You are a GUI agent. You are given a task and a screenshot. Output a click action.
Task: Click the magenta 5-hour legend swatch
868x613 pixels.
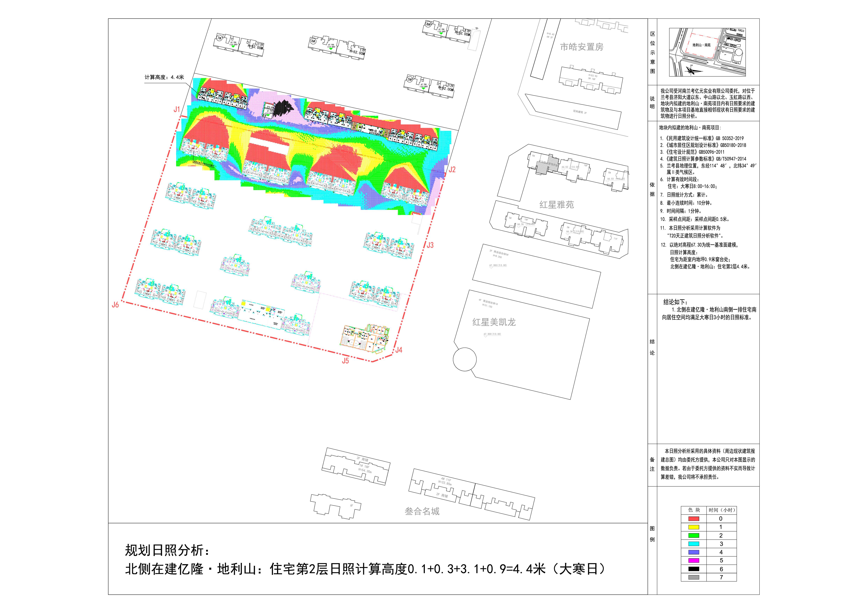(694, 560)
